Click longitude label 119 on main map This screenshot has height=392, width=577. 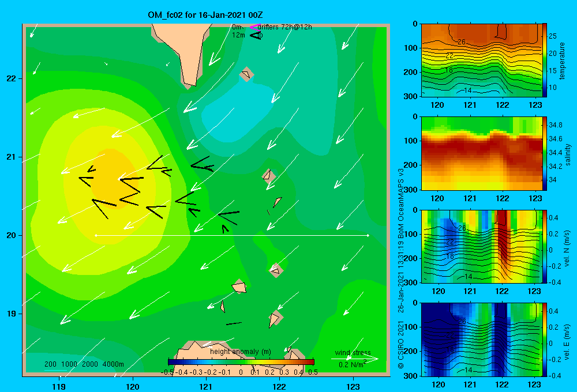point(59,386)
